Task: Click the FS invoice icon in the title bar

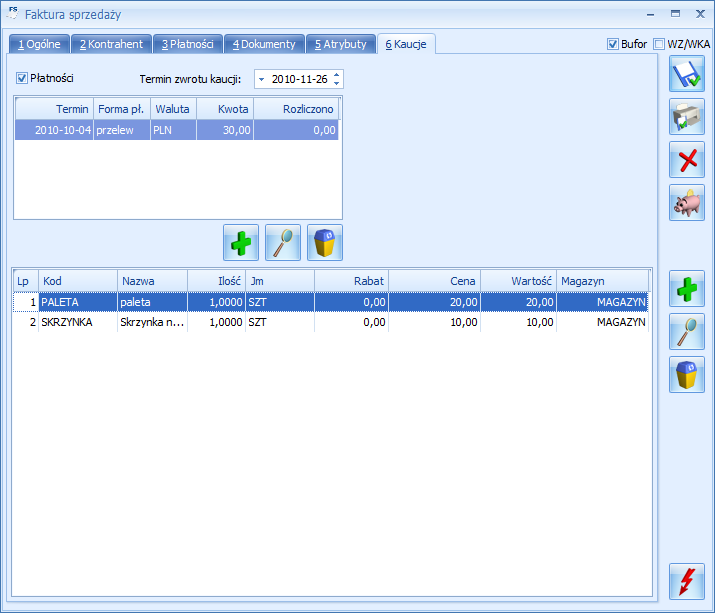Action: tap(13, 13)
